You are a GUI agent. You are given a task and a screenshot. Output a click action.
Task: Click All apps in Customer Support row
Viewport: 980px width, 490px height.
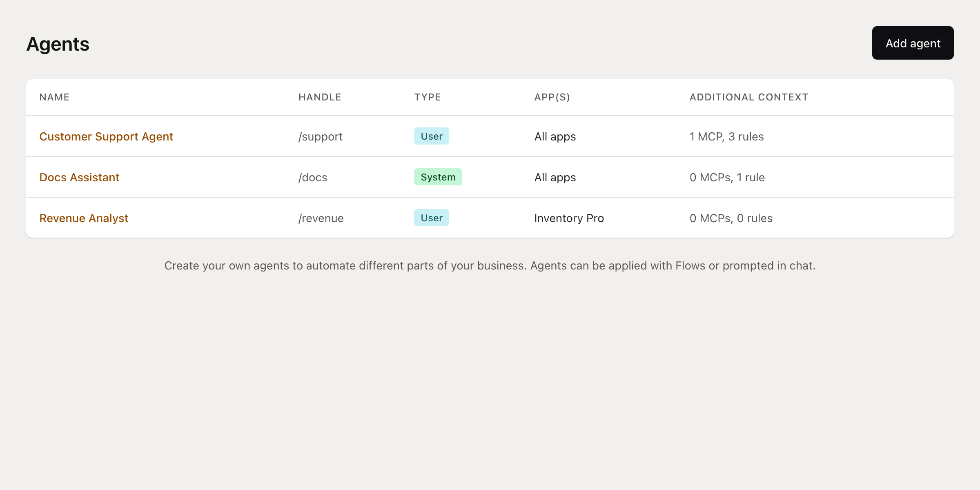point(555,136)
